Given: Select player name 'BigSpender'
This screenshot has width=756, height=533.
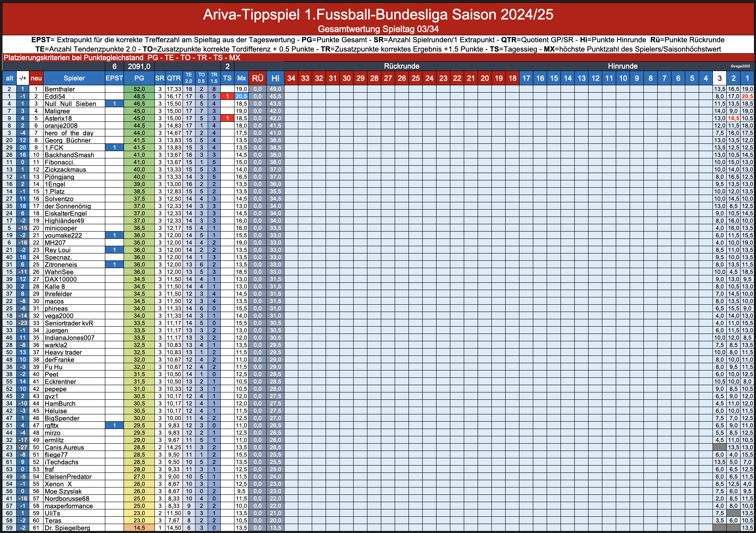Looking at the screenshot, I should 62,418.
